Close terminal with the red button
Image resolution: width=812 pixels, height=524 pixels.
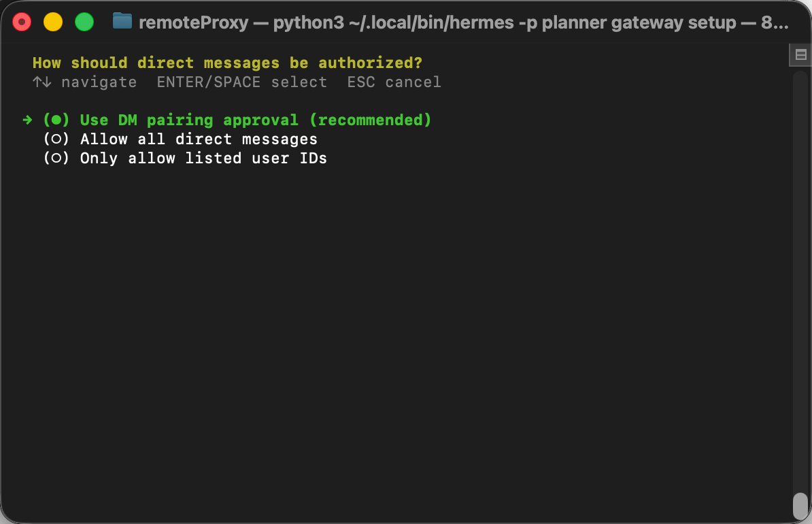pyautogui.click(x=22, y=22)
